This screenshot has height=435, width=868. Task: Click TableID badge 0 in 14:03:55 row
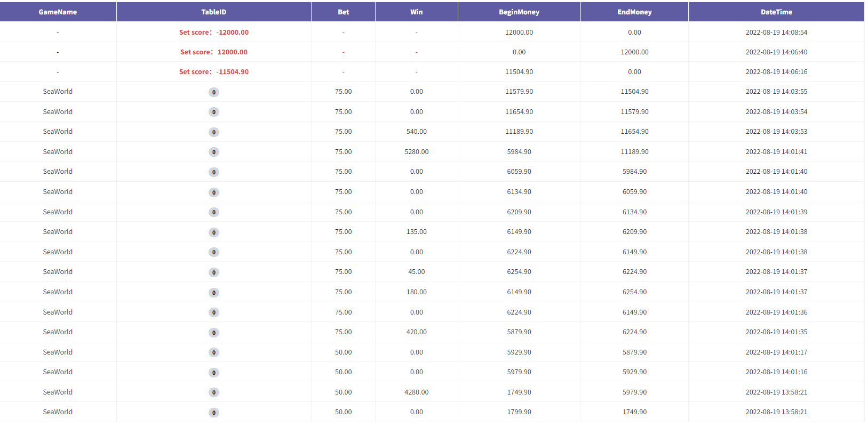(214, 92)
